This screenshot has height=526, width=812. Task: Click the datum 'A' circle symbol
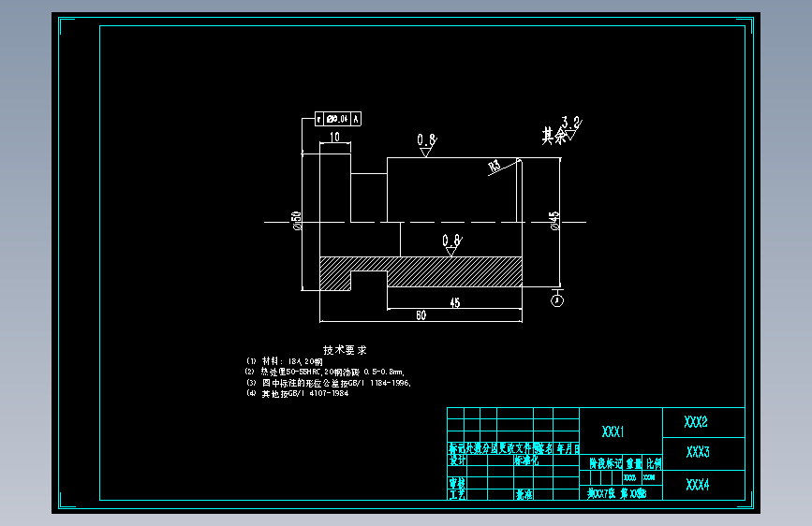(x=557, y=300)
